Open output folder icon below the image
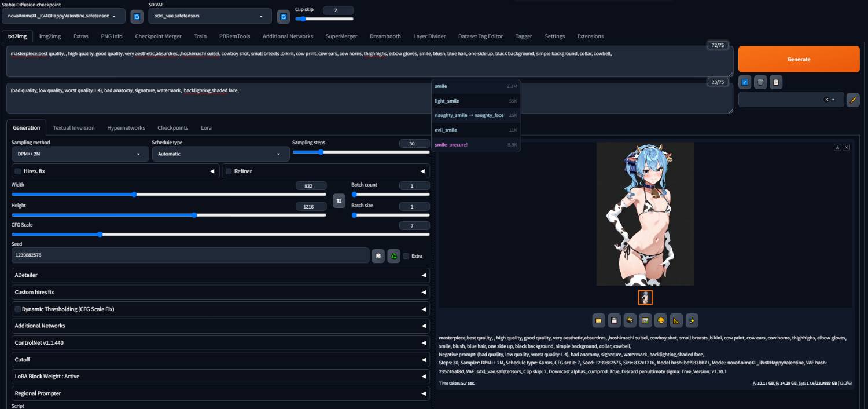 (x=599, y=320)
